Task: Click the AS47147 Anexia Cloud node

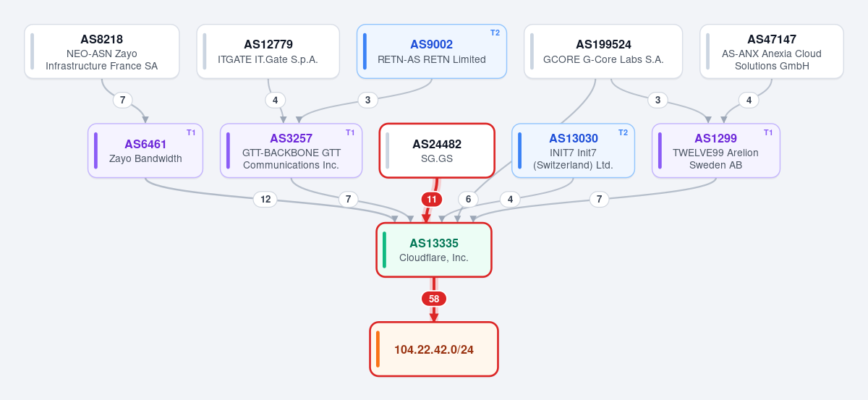Action: pos(772,51)
